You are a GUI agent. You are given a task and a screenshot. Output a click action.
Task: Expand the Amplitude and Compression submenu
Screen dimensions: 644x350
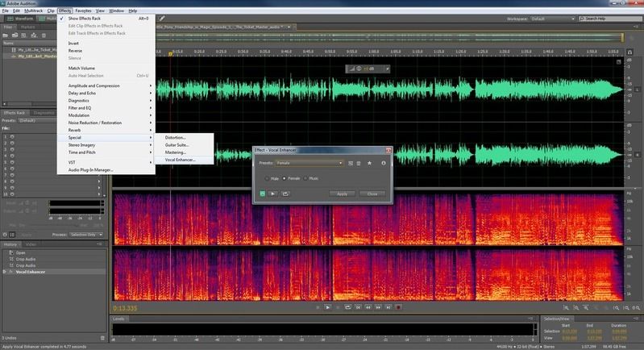pos(106,85)
